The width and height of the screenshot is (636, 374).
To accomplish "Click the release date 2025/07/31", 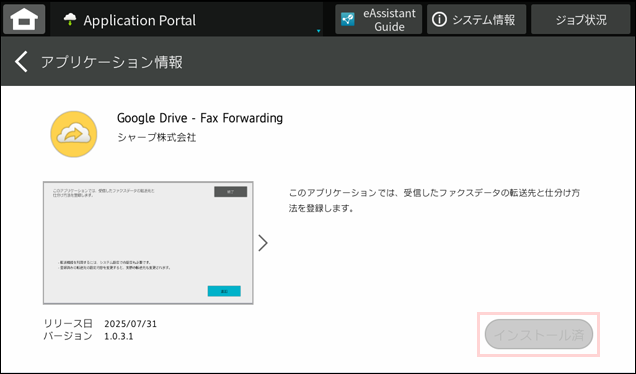I will pos(130,324).
